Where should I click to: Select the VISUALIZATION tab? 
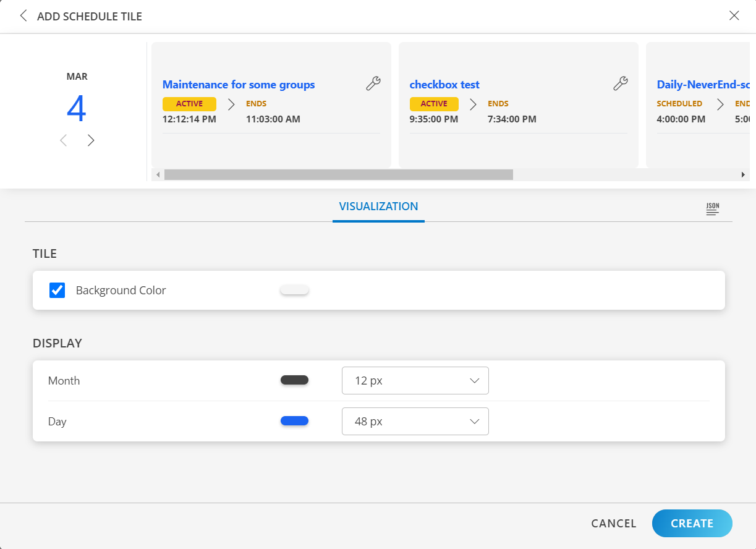click(378, 206)
